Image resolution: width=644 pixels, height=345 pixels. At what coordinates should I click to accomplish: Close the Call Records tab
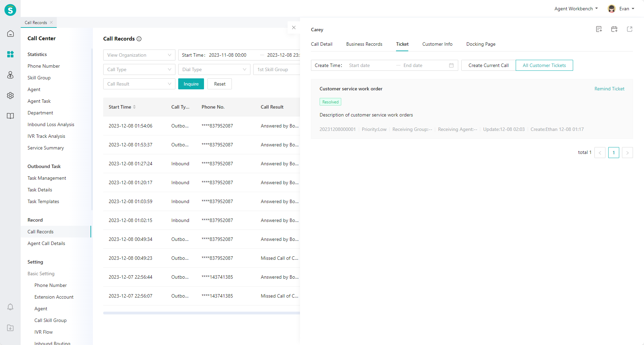coord(51,22)
